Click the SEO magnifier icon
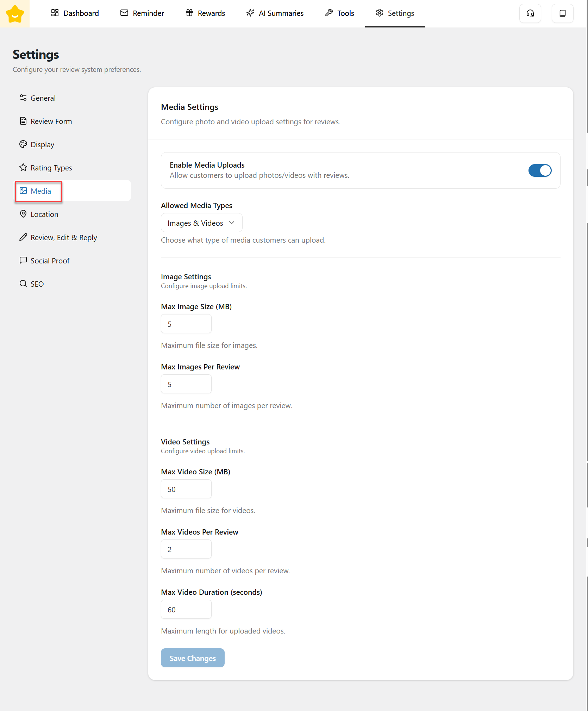The image size is (588, 711). click(23, 284)
